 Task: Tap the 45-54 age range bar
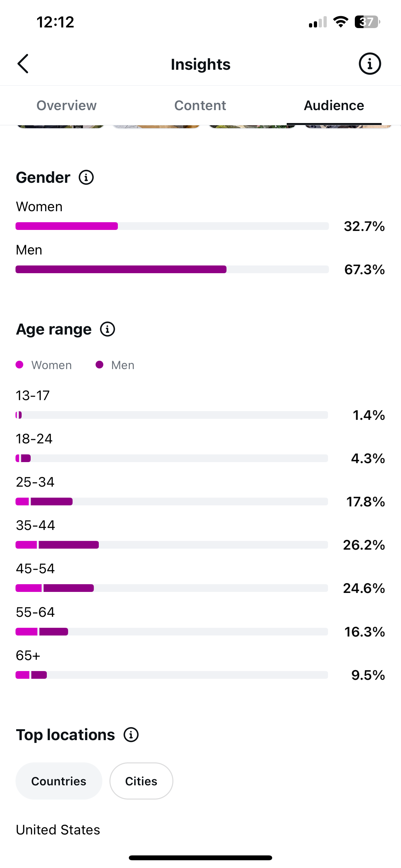(x=172, y=588)
